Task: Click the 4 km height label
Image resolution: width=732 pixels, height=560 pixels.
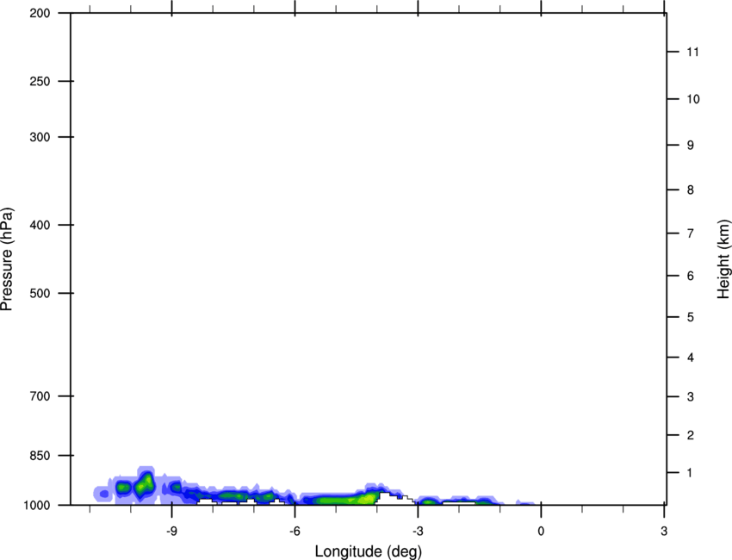Action: click(x=691, y=358)
